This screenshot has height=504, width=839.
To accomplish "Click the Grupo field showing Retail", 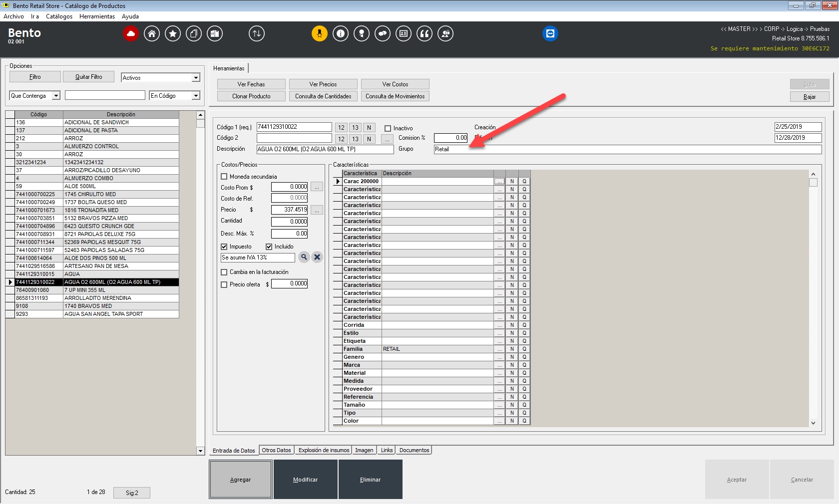I will pyautogui.click(x=628, y=149).
